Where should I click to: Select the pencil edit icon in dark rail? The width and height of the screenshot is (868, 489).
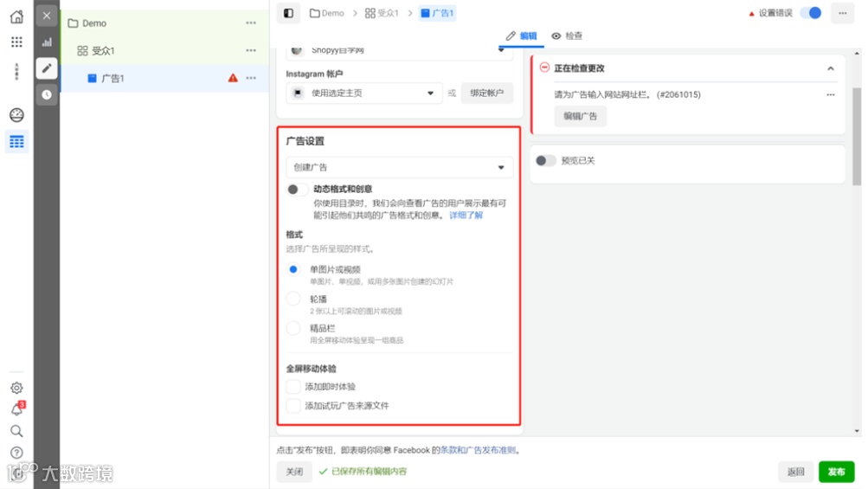(47, 68)
